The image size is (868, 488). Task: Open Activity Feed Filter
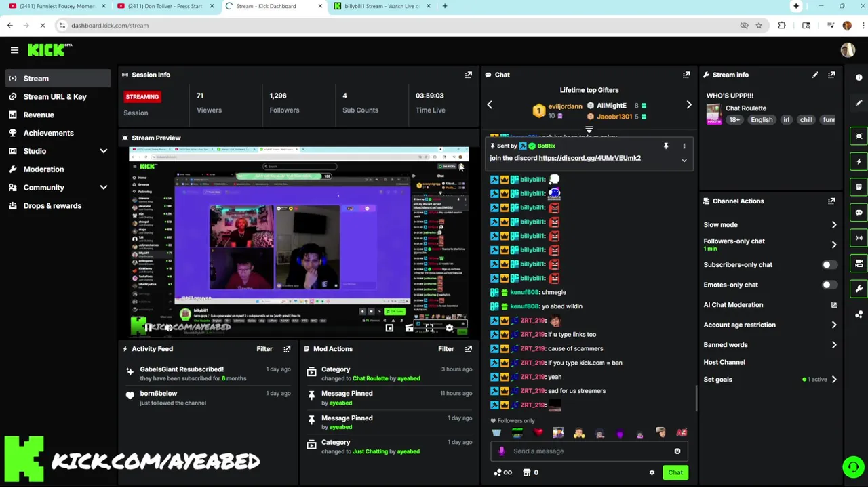click(264, 349)
